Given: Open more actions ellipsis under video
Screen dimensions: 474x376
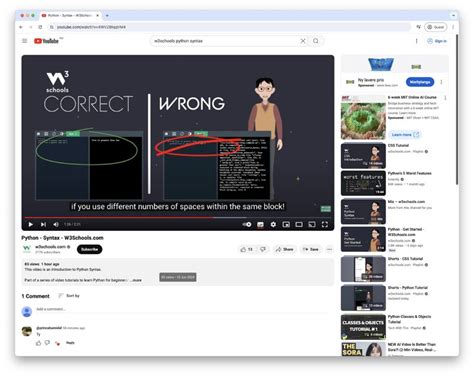Looking at the screenshot, I should [329, 249].
